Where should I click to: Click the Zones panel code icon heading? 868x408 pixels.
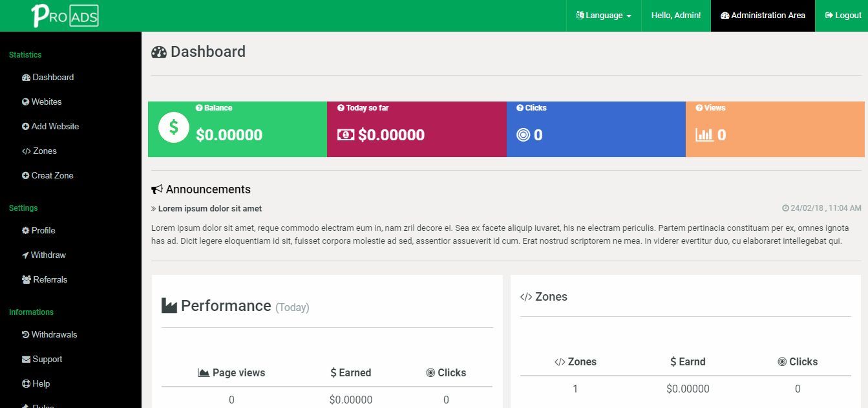[x=526, y=297]
